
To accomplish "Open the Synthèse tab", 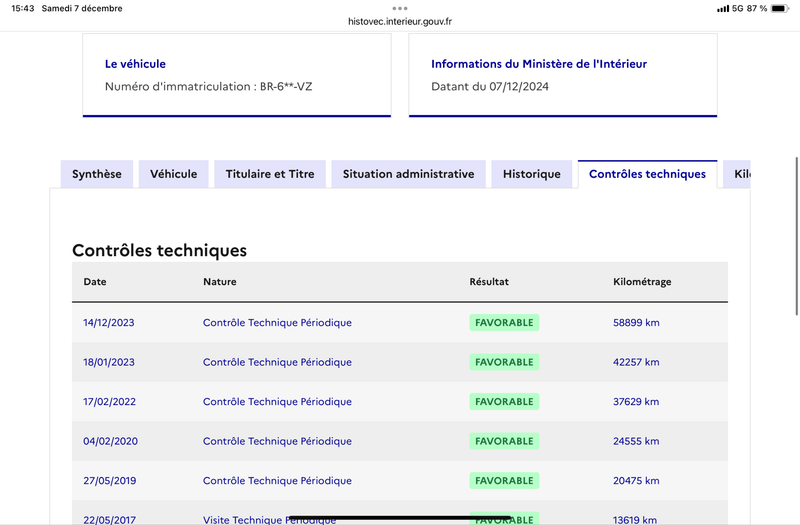I will click(x=97, y=174).
